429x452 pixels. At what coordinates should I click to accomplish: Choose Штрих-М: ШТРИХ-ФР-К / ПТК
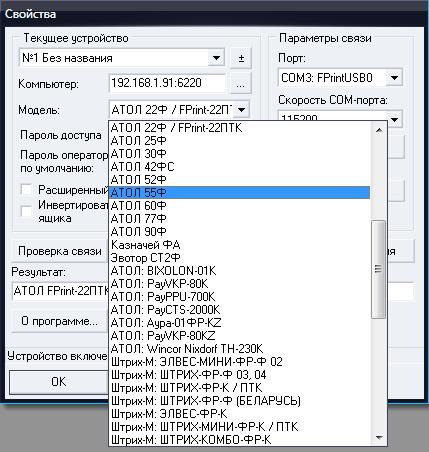239,388
